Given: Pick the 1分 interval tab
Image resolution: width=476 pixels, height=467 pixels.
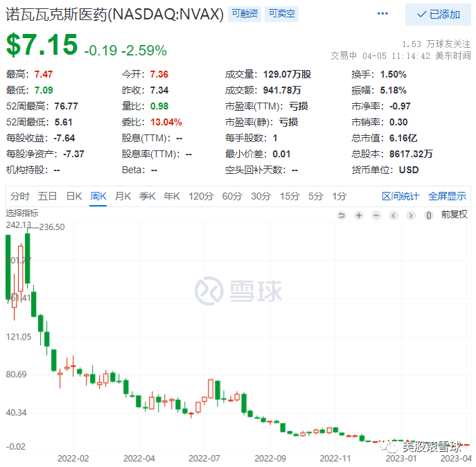Looking at the screenshot, I should pyautogui.click(x=339, y=196).
